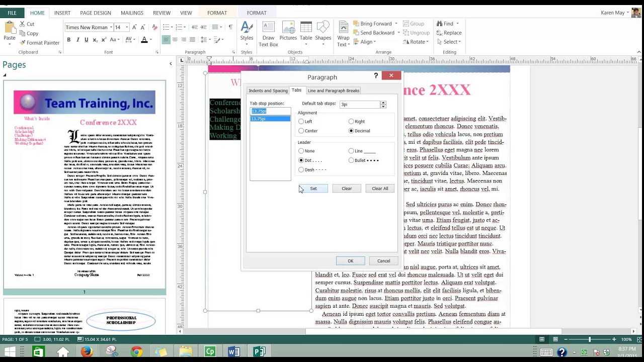This screenshot has height=362, width=644.
Task: Select Center alignment radio button
Action: pyautogui.click(x=301, y=131)
